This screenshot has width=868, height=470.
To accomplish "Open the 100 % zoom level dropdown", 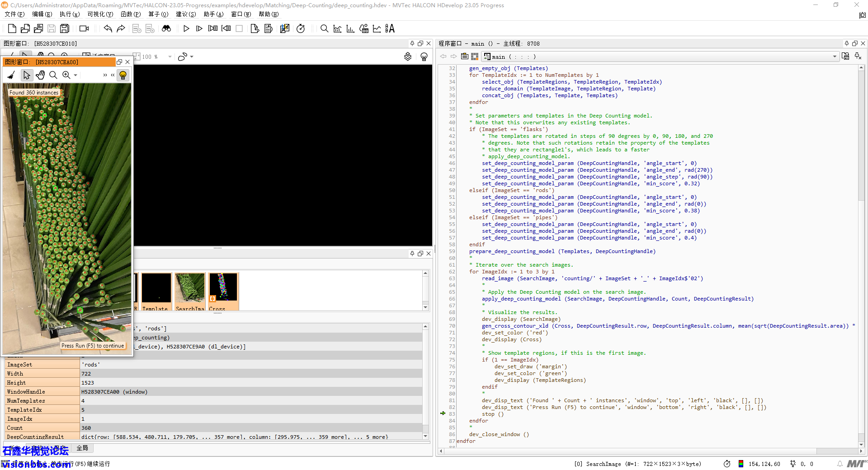I will 170,57.
